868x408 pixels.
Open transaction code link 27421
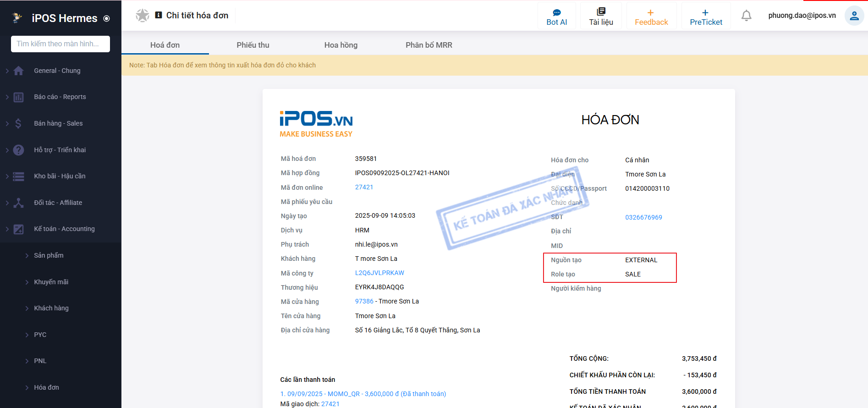pyautogui.click(x=330, y=404)
